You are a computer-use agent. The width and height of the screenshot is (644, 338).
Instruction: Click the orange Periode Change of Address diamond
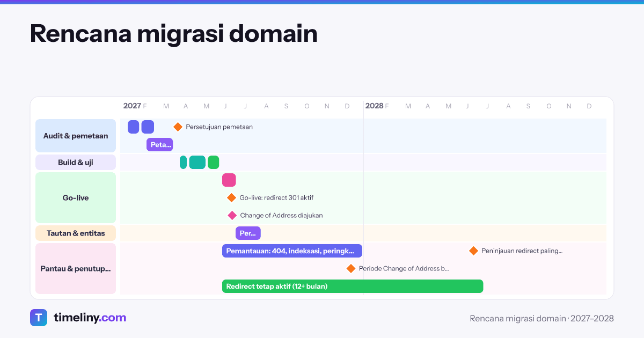coord(351,268)
